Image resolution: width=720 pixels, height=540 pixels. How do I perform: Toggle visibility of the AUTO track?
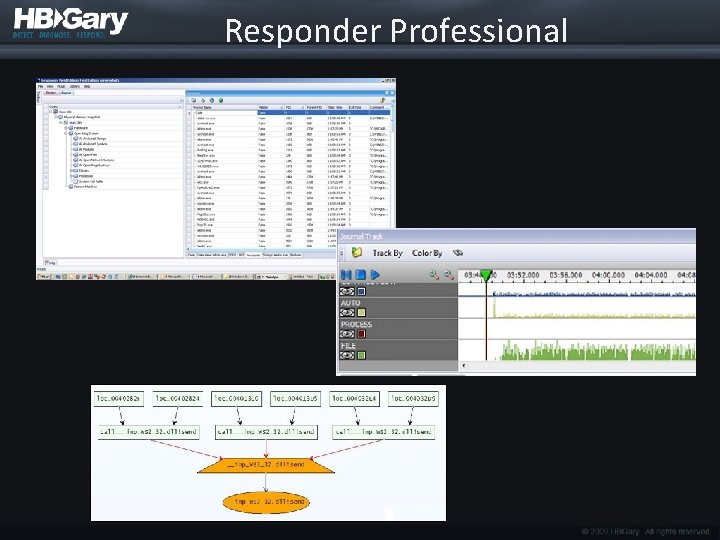tap(347, 312)
